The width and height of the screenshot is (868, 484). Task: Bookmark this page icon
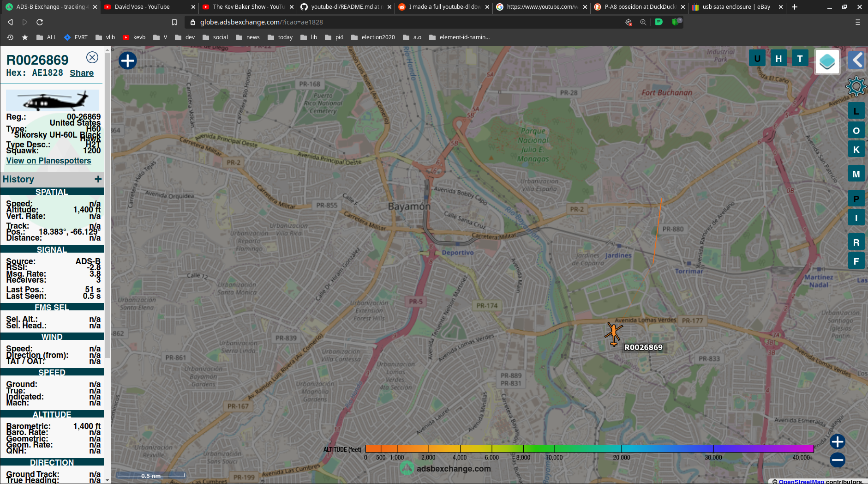[x=174, y=22]
